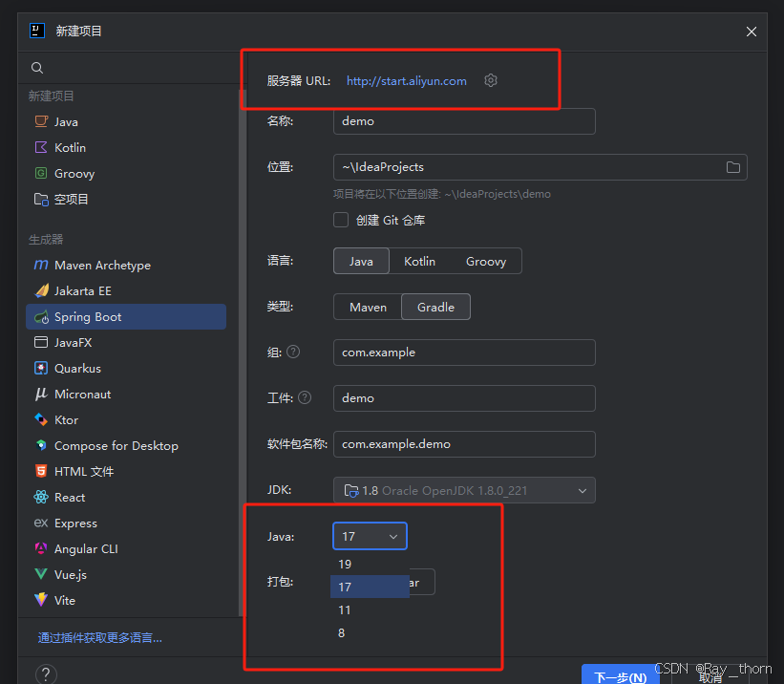Click the Compose for Desktop icon

[x=41, y=445]
